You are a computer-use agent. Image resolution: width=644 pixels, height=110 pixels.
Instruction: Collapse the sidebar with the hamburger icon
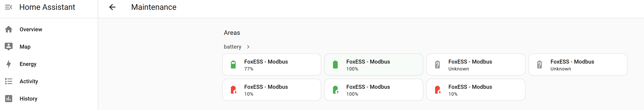coord(8,7)
